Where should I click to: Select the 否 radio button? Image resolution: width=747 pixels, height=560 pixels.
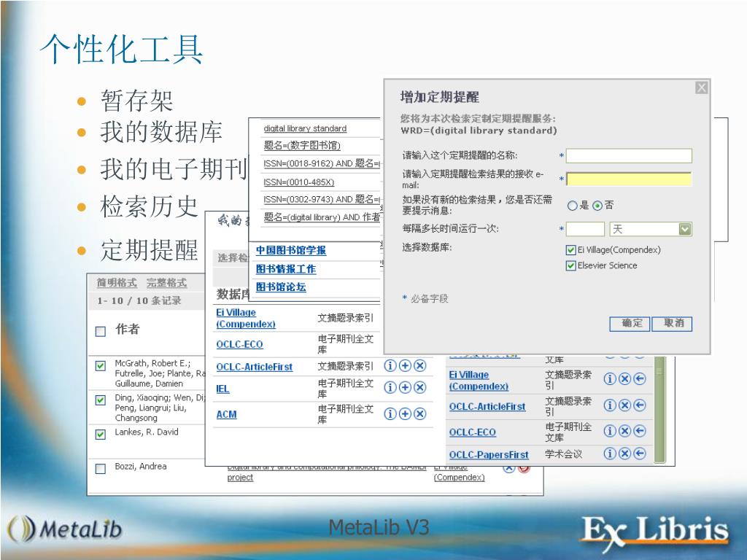597,206
